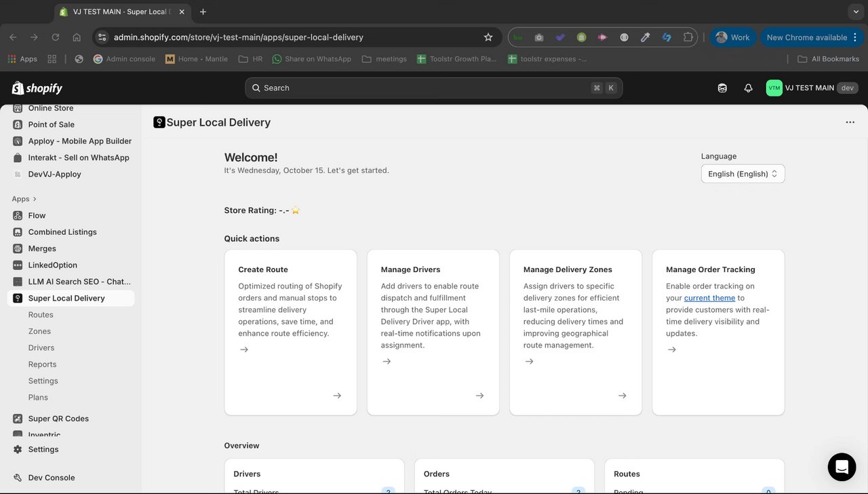The width and height of the screenshot is (868, 494).
Task: Focus the Shopify Search field
Action: (433, 88)
